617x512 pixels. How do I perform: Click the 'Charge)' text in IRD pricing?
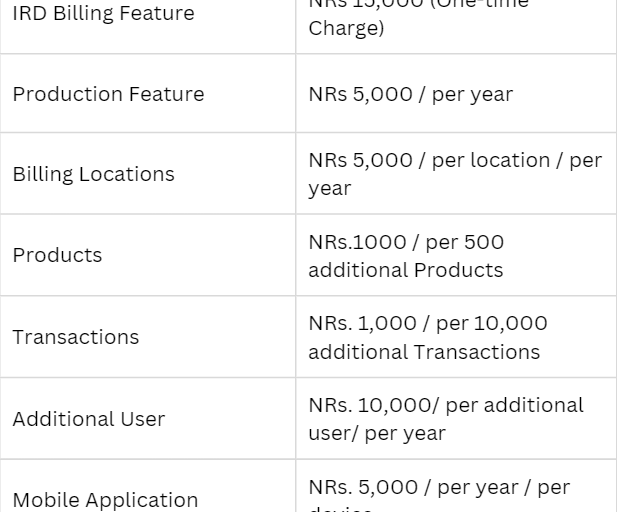346,28
